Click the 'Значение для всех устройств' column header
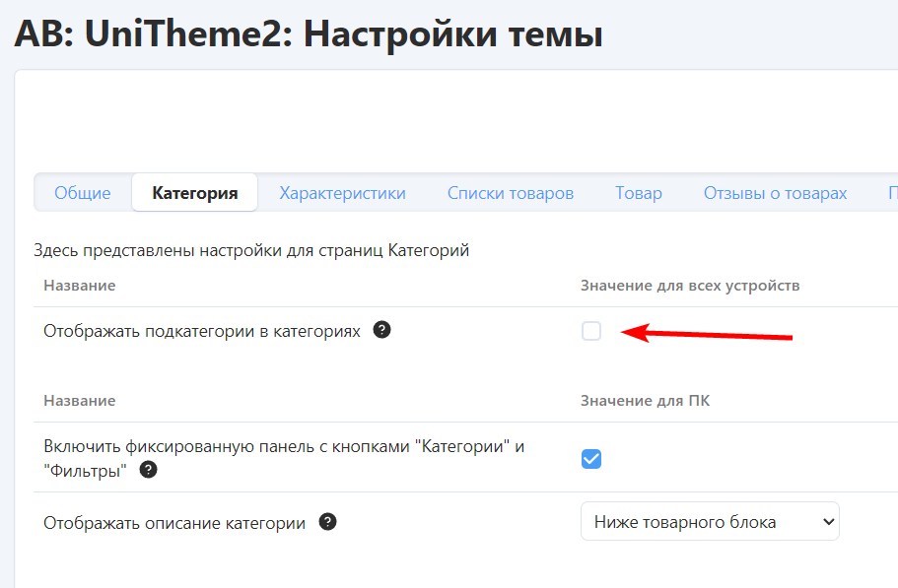 [690, 286]
